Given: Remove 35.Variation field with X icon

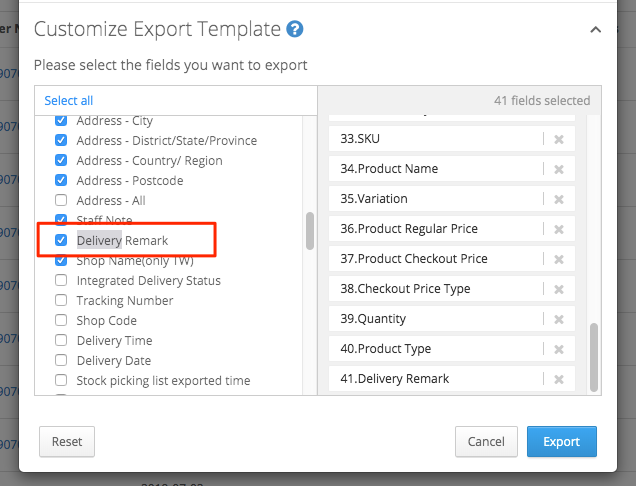Looking at the screenshot, I should pos(559,199).
